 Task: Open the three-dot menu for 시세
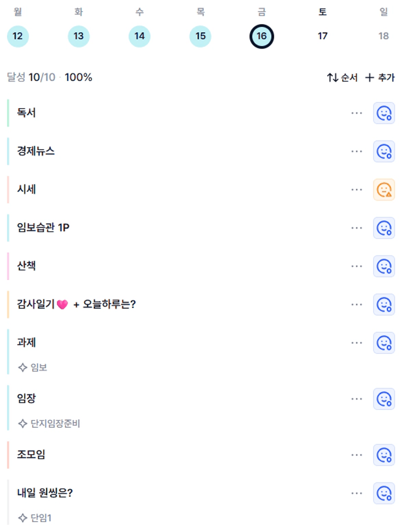click(357, 190)
